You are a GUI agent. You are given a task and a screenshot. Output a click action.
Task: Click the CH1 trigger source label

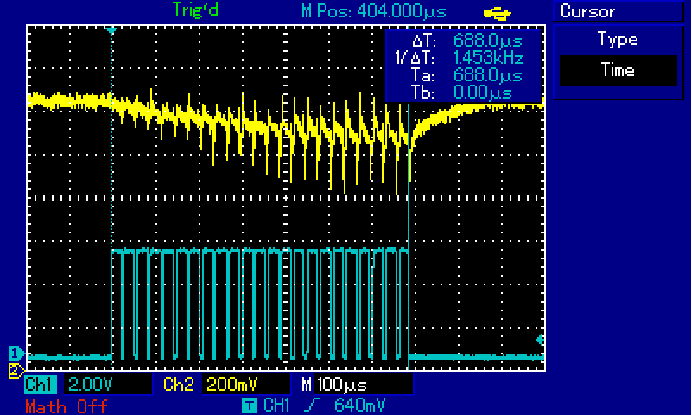click(276, 405)
